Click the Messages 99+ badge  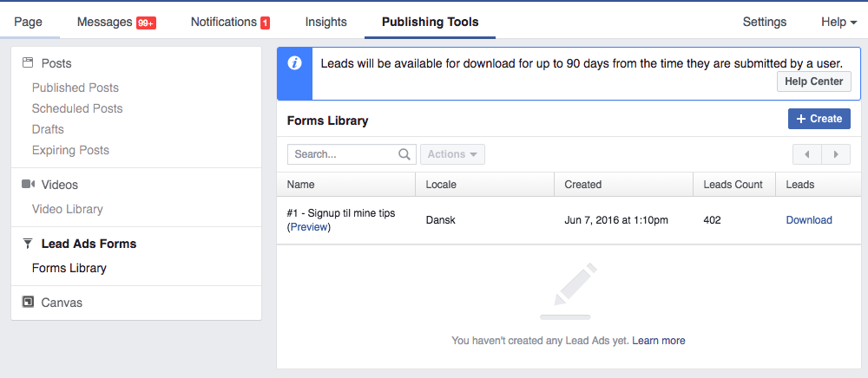147,23
